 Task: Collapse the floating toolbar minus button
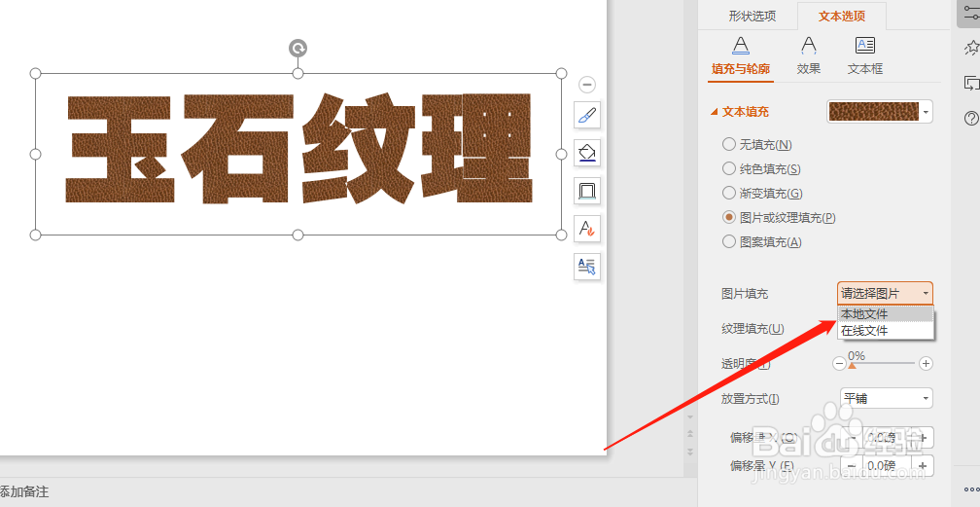tap(587, 85)
